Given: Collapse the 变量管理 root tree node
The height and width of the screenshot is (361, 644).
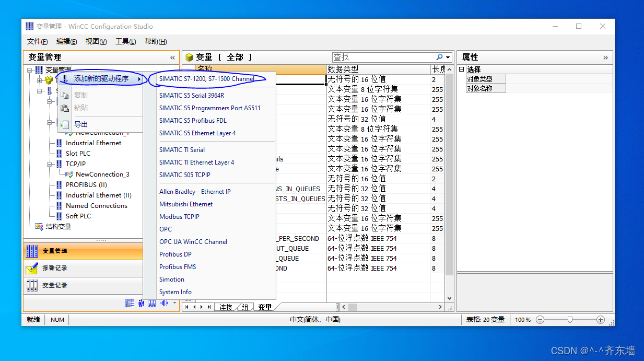Looking at the screenshot, I should coord(30,70).
